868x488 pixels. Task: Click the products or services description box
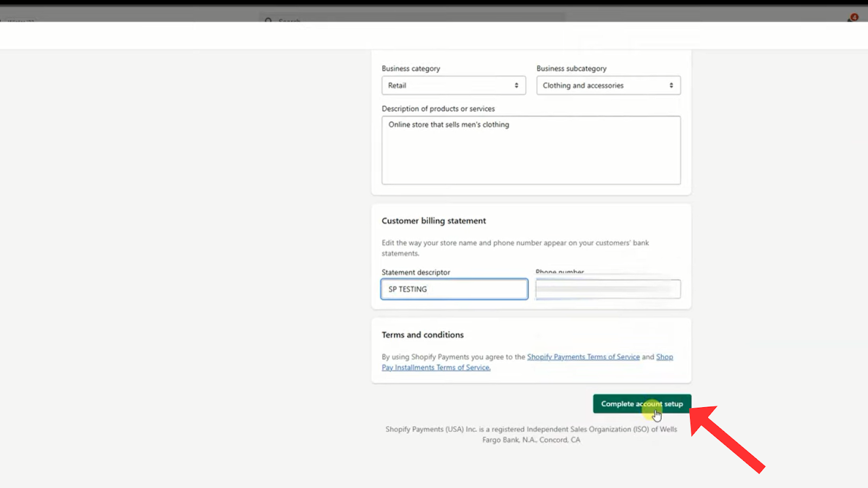click(531, 150)
